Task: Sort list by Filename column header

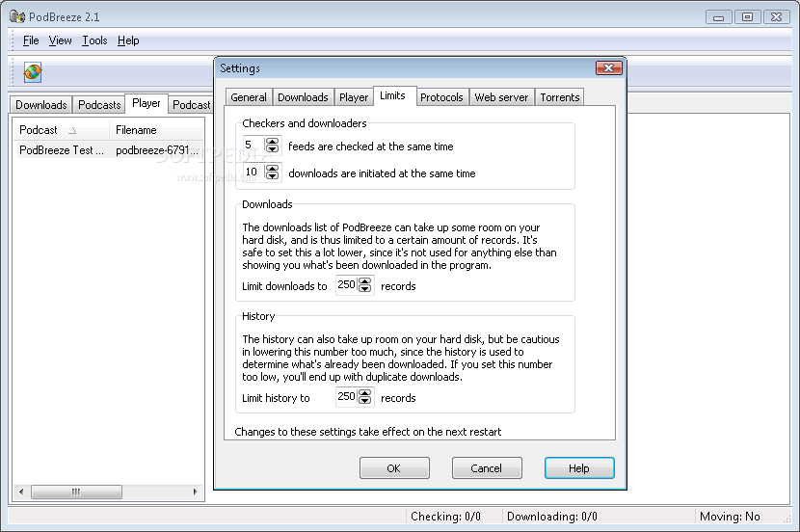Action: (x=157, y=130)
